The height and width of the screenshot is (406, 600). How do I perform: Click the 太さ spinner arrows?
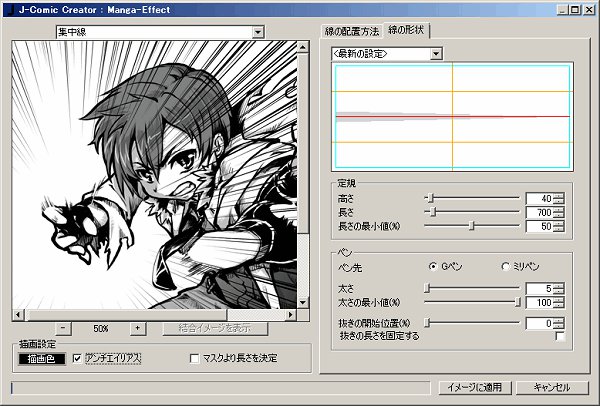pos(559,289)
